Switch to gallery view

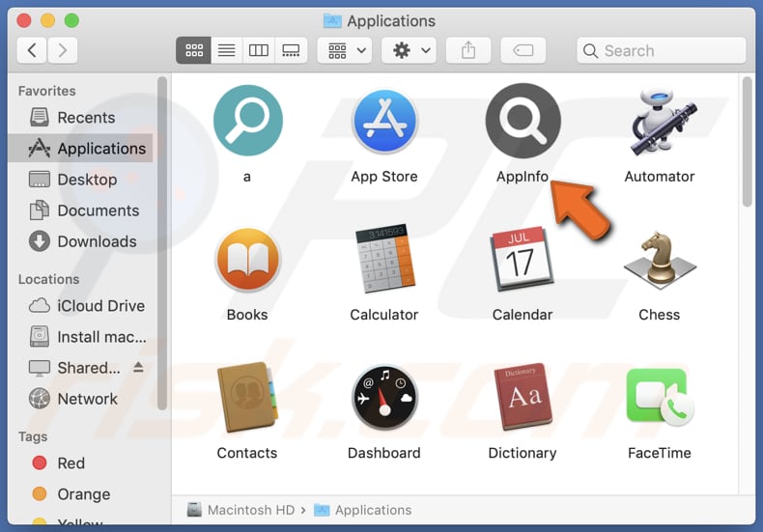click(x=291, y=50)
